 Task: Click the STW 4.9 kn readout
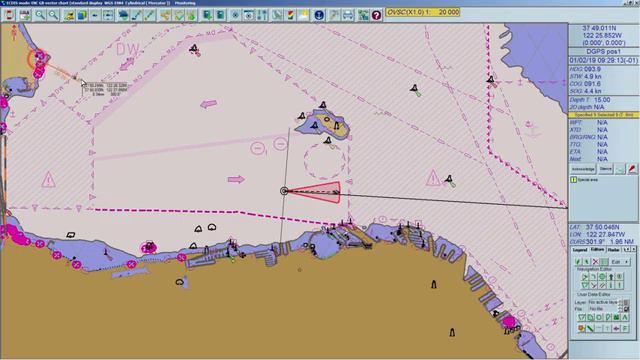tap(585, 76)
